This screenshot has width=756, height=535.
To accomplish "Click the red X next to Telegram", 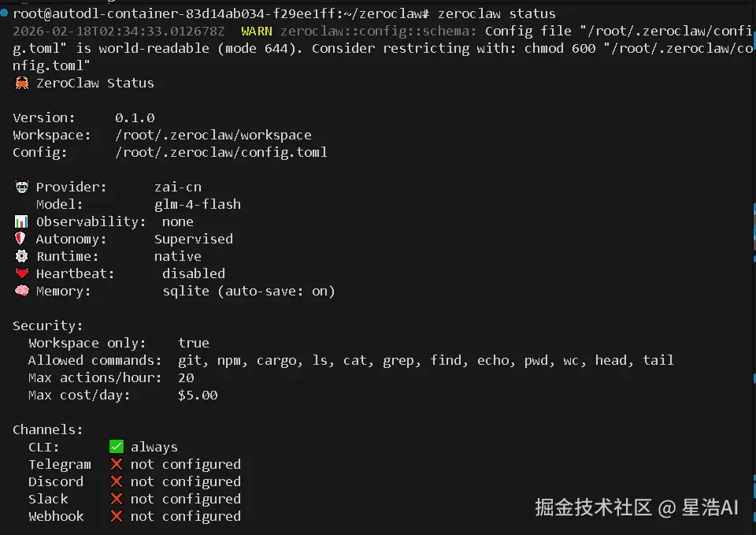I will pyautogui.click(x=117, y=464).
